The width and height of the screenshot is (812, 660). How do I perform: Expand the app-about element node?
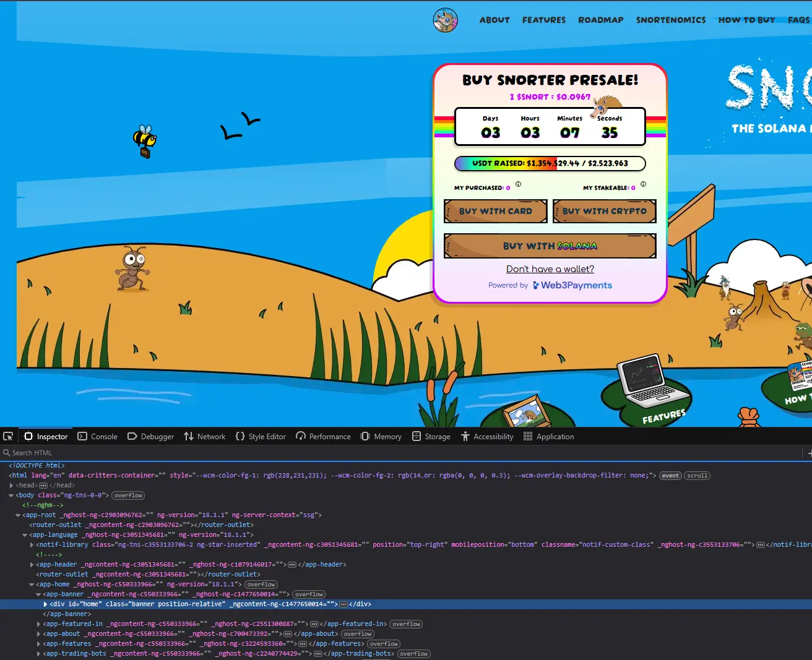38,634
